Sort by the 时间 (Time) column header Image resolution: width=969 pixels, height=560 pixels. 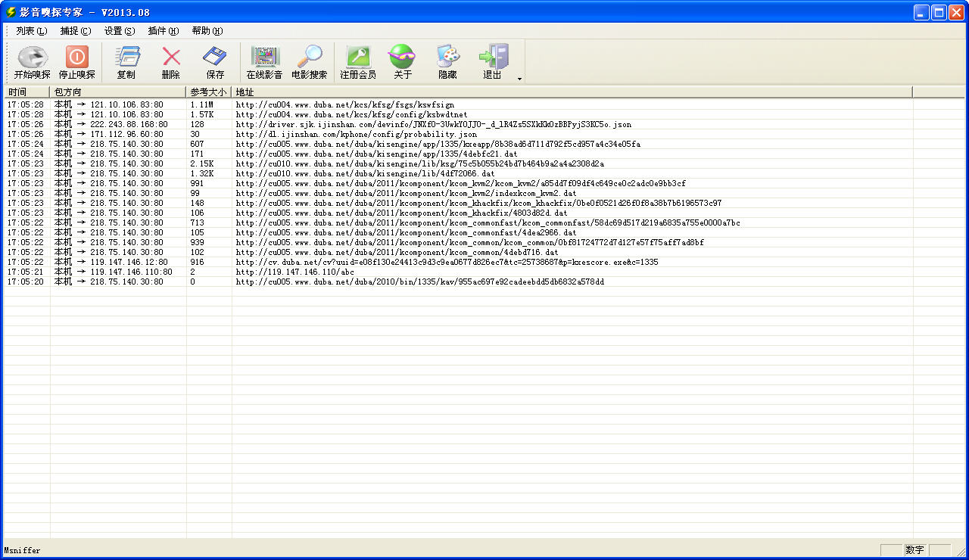26,92
